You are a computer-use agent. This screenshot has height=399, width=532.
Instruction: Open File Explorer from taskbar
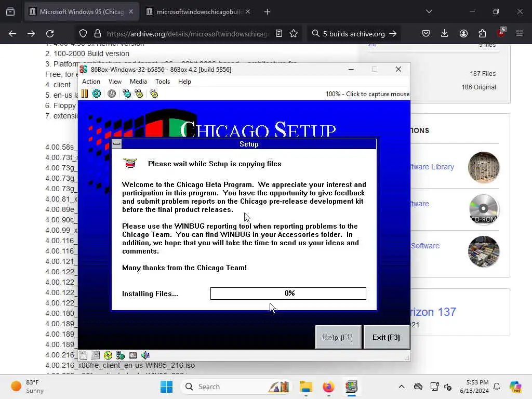(305, 387)
